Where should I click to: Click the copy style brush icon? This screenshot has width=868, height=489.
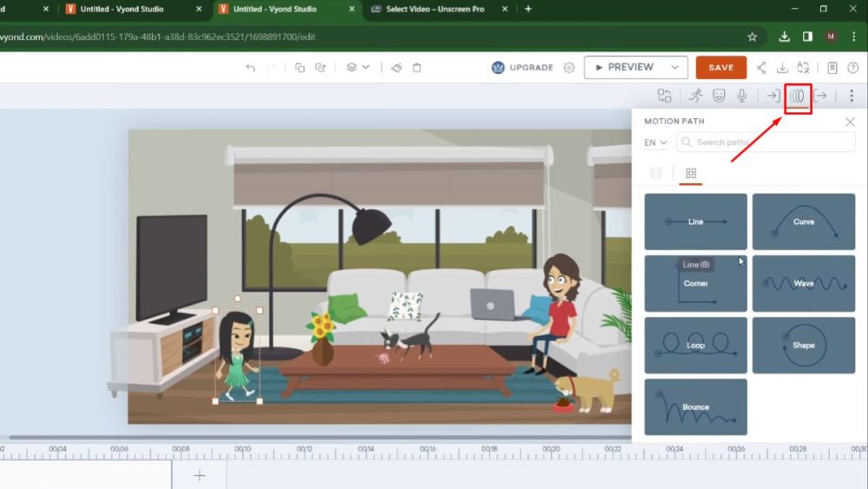pyautogui.click(x=397, y=68)
